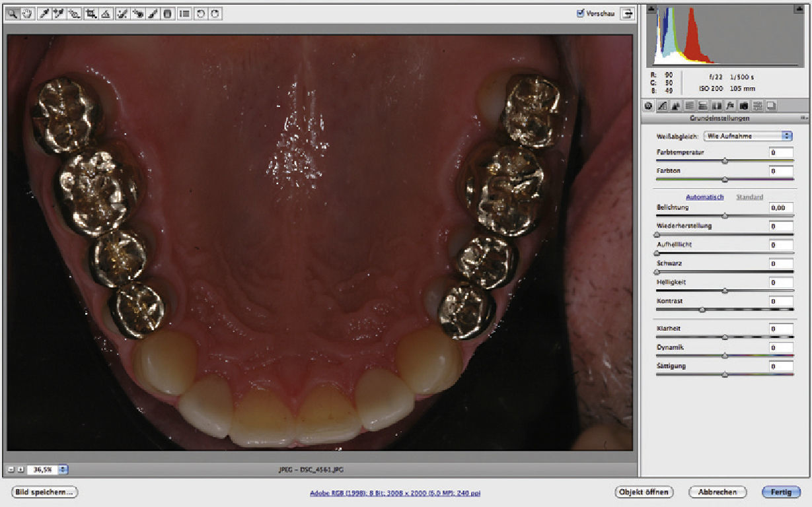Screen dimensions: 812x507
Task: Rotate image counterclockwise
Action: 201,13
